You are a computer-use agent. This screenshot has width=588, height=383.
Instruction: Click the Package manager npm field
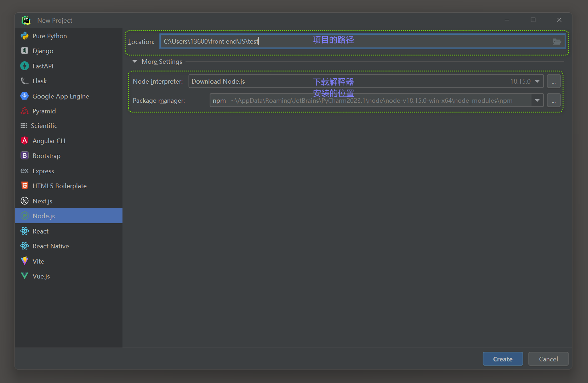coord(370,100)
